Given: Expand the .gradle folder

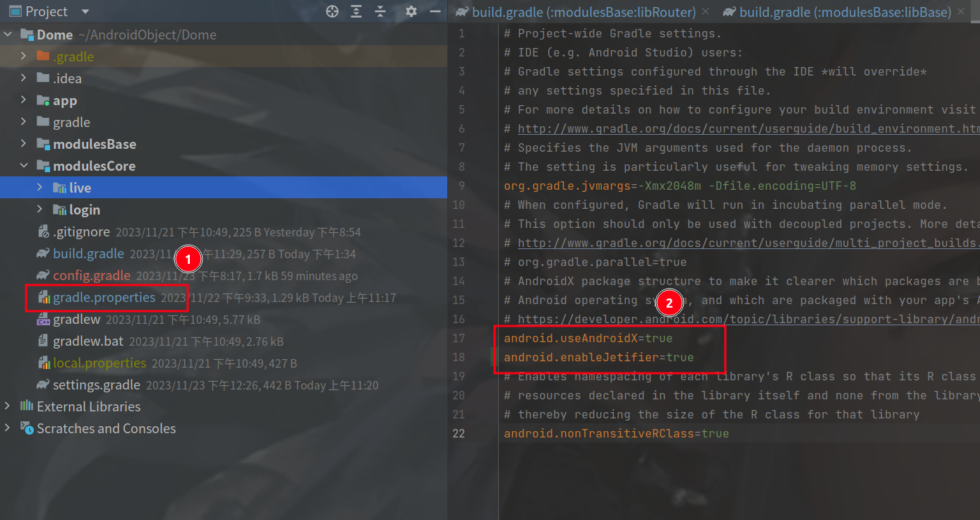Looking at the screenshot, I should [x=23, y=56].
